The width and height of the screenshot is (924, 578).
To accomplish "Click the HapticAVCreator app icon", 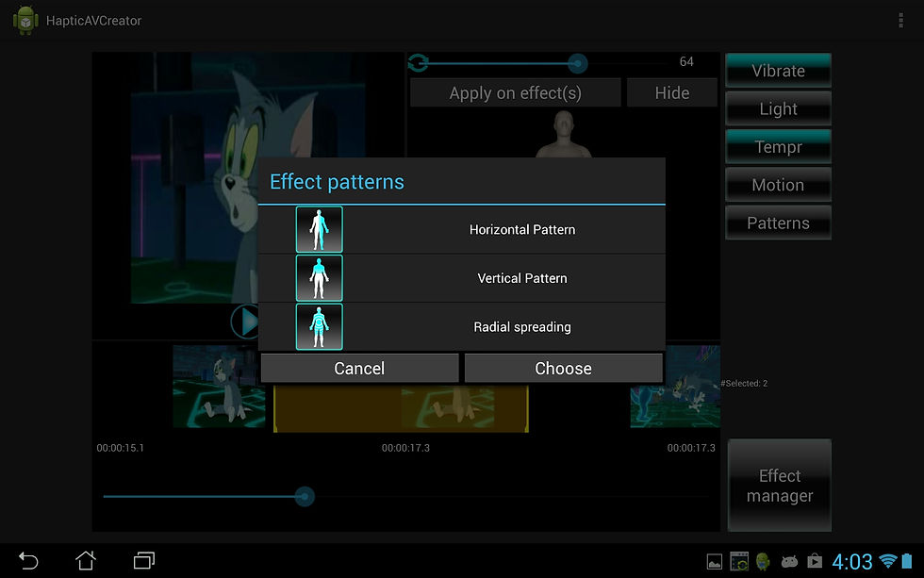I will [25, 20].
